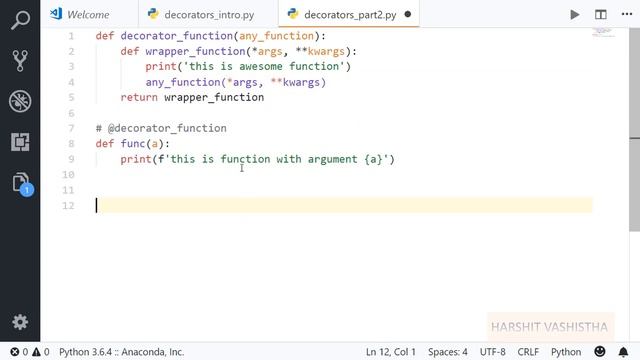Change indentation via Spaces: 4

tap(448, 352)
